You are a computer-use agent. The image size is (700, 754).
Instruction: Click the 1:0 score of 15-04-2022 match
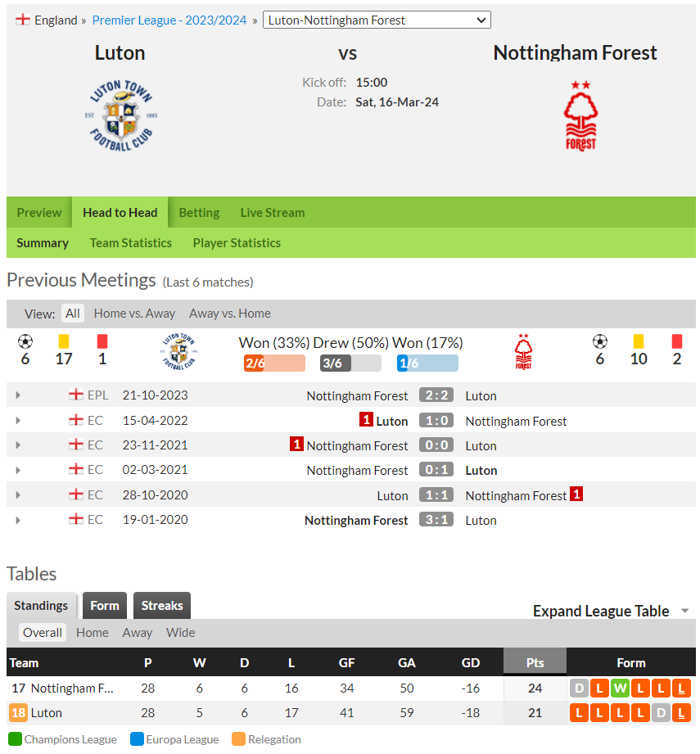click(436, 421)
